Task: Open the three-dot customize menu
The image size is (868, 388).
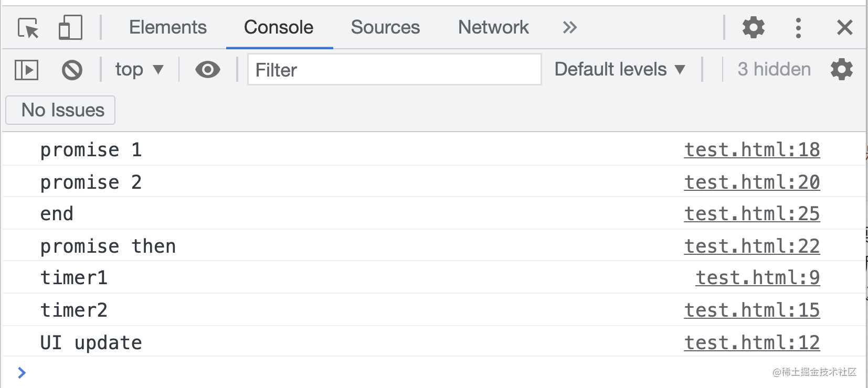Action: 798,28
